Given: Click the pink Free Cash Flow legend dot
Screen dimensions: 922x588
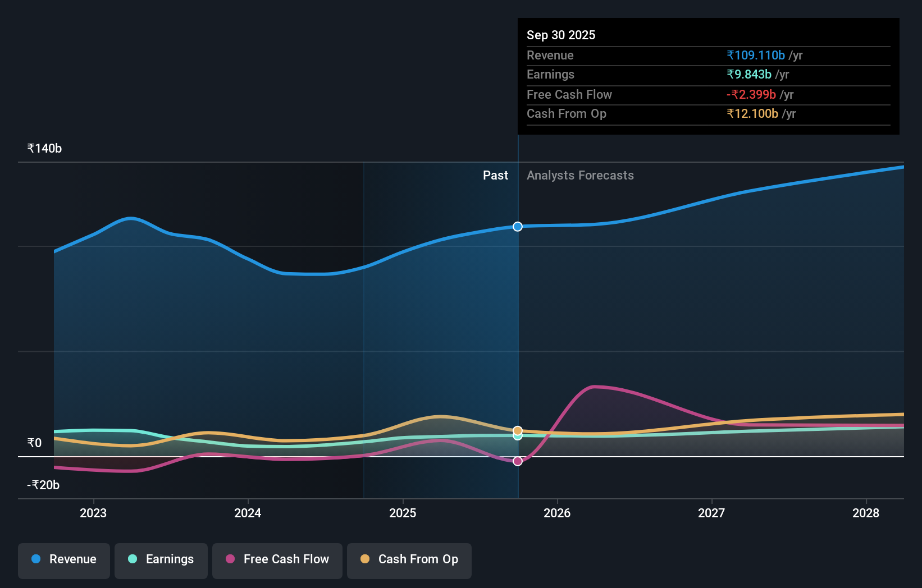Looking at the screenshot, I should (231, 559).
